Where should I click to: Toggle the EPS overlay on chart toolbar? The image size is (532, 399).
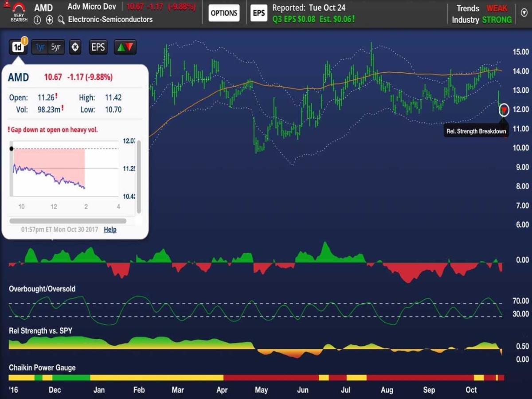point(98,47)
